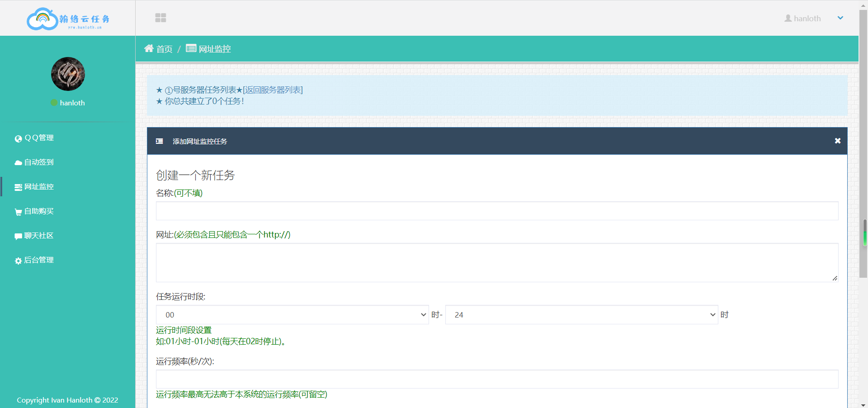Go to 自助购买 page

[x=39, y=211]
